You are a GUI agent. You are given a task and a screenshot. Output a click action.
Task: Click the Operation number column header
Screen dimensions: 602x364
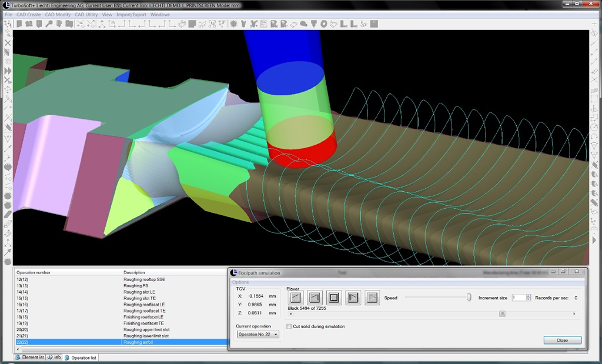68,272
